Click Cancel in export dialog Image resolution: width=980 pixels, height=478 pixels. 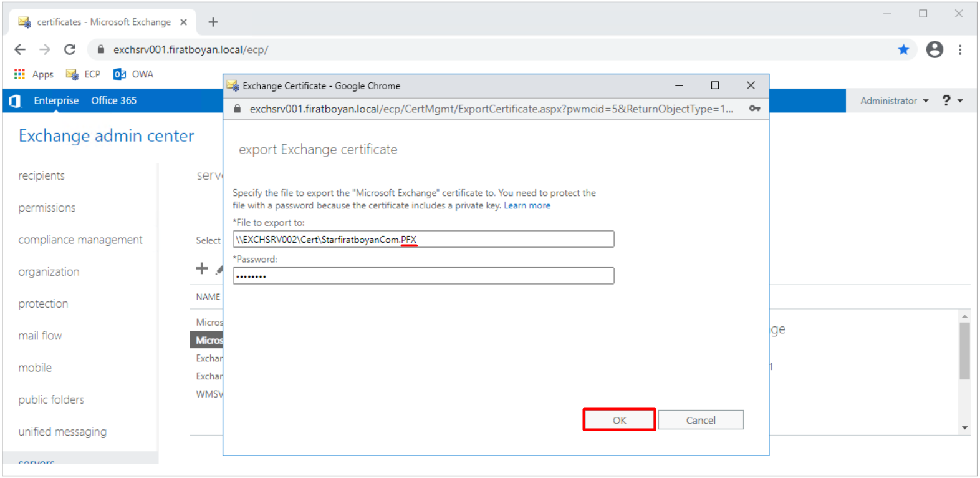tap(701, 420)
